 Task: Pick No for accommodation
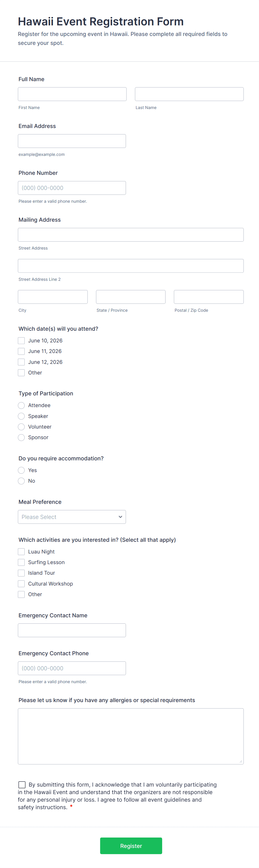(x=21, y=481)
